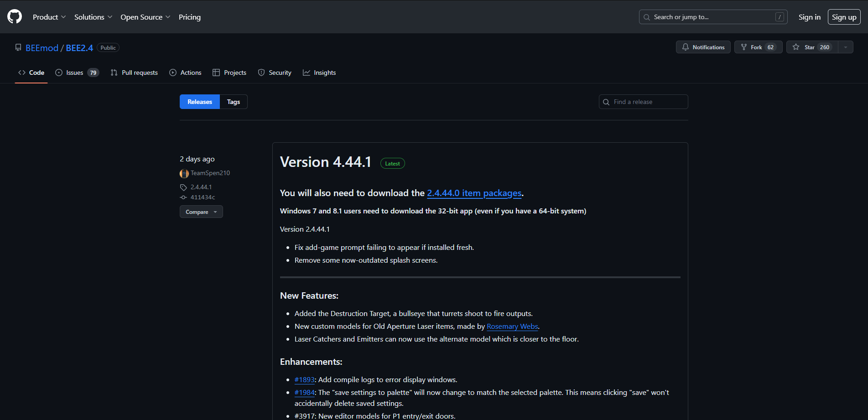
Task: Open the Compare dropdown
Action: click(201, 212)
